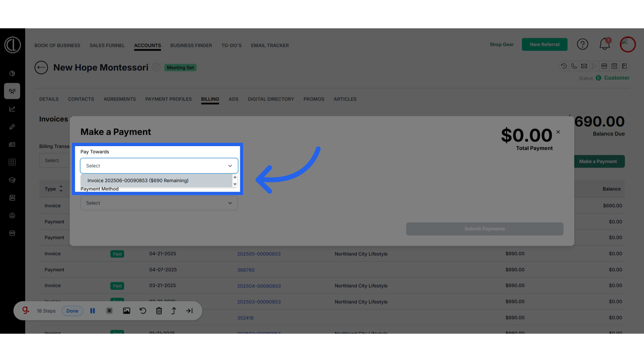The image size is (644, 362).
Task: Click the collapse arrow-to-bar icon in recorder bar
Action: click(190, 311)
